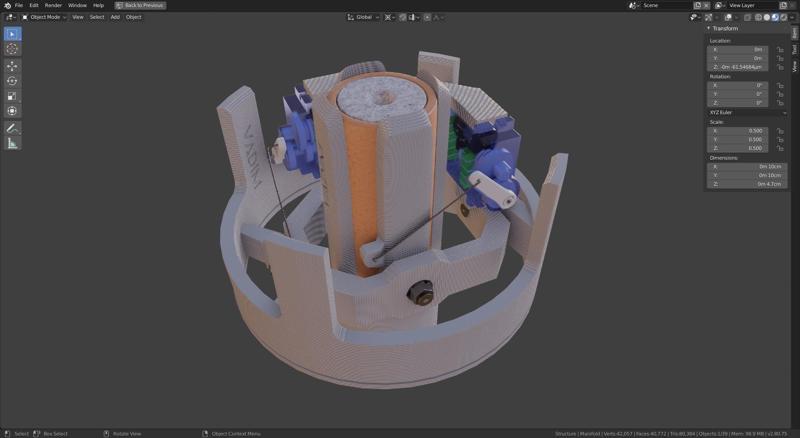Screen dimensions: 800x438
Task: Select the Cursor tool
Action: pyautogui.click(x=12, y=49)
